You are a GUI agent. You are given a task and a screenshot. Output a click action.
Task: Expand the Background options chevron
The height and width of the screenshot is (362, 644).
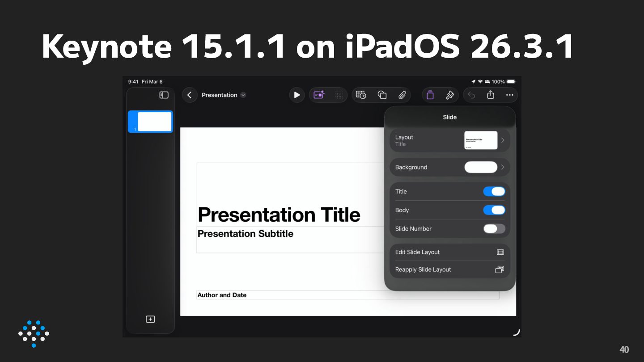pyautogui.click(x=503, y=167)
